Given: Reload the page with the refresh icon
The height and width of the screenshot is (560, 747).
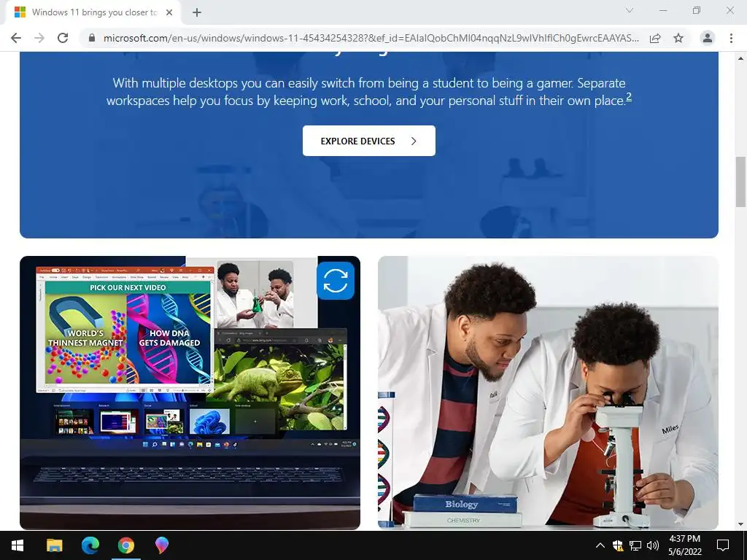Looking at the screenshot, I should click(x=63, y=38).
